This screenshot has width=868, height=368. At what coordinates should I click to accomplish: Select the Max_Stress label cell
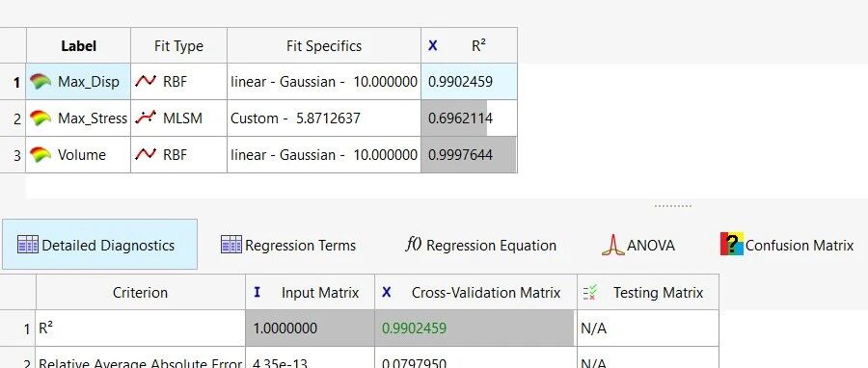[x=79, y=118]
